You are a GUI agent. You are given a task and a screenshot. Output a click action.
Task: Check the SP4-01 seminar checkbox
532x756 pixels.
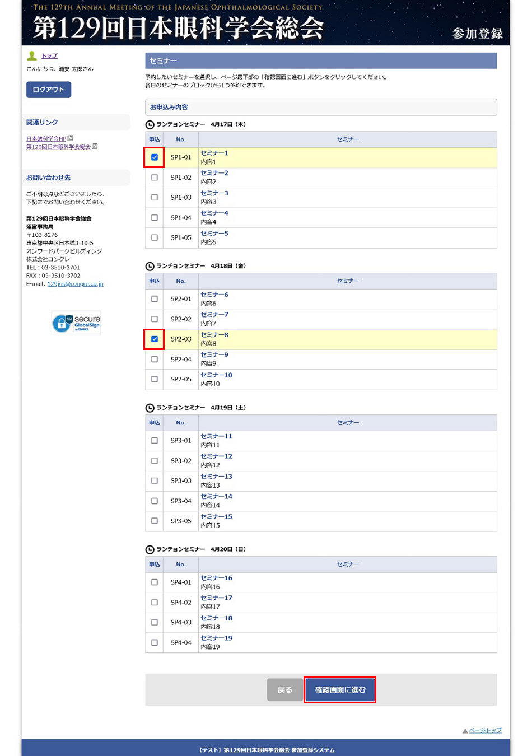(x=155, y=582)
